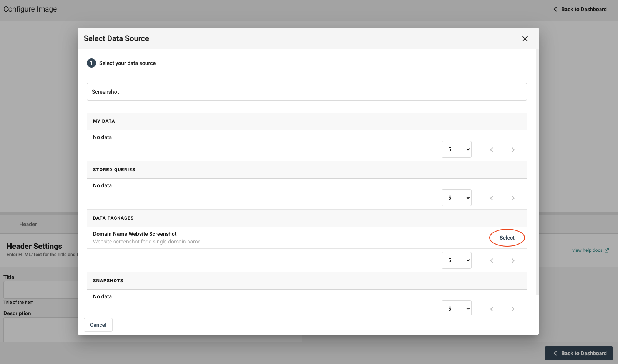Screen dimensions: 618x364
Task: Click next page arrow in Stored Queries section
Action: pyautogui.click(x=513, y=198)
